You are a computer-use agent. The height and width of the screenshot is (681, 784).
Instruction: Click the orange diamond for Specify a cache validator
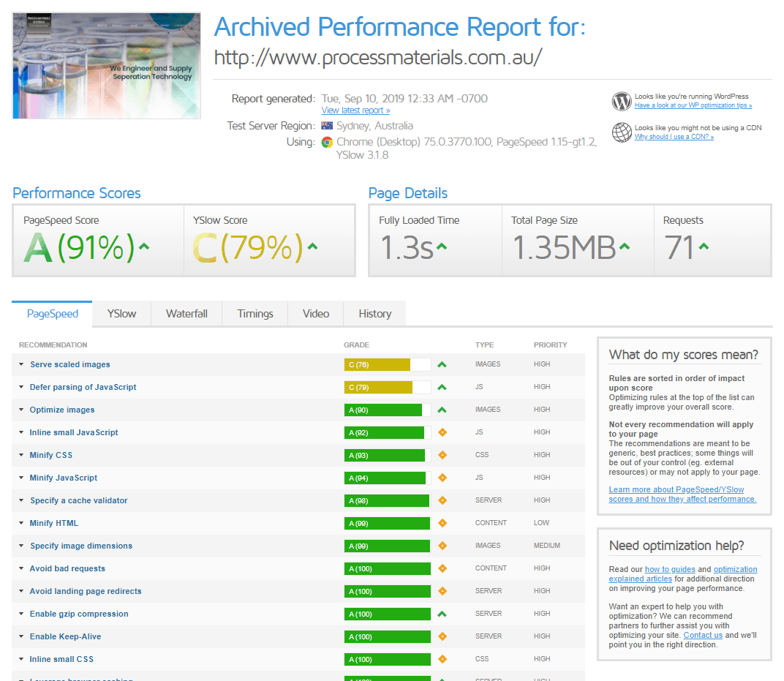coord(442,500)
